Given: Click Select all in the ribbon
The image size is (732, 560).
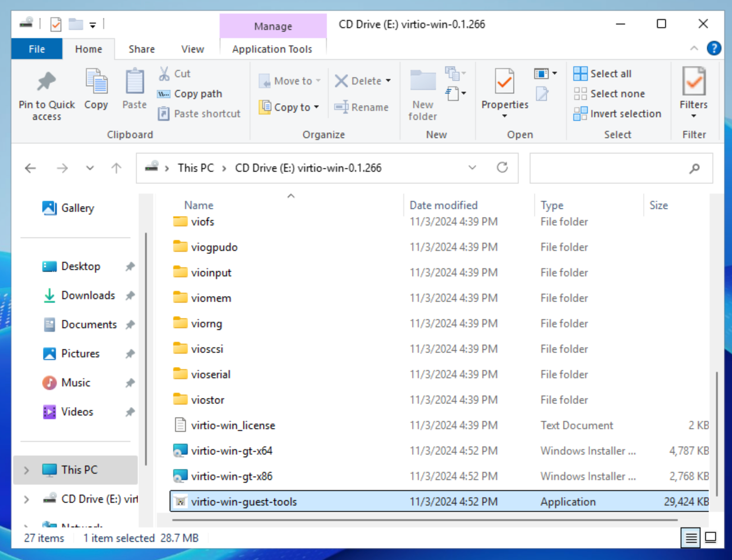Looking at the screenshot, I should 602,74.
